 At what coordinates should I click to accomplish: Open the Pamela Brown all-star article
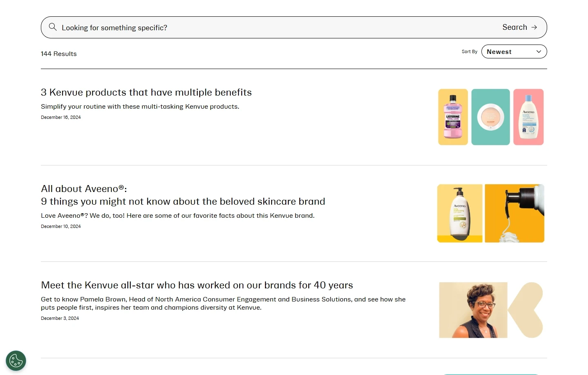point(197,285)
